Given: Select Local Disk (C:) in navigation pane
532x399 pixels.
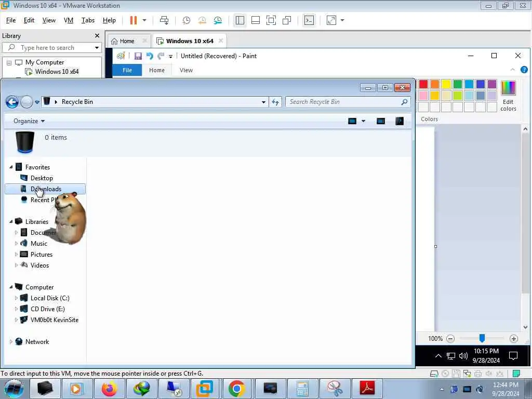Looking at the screenshot, I should tap(50, 298).
